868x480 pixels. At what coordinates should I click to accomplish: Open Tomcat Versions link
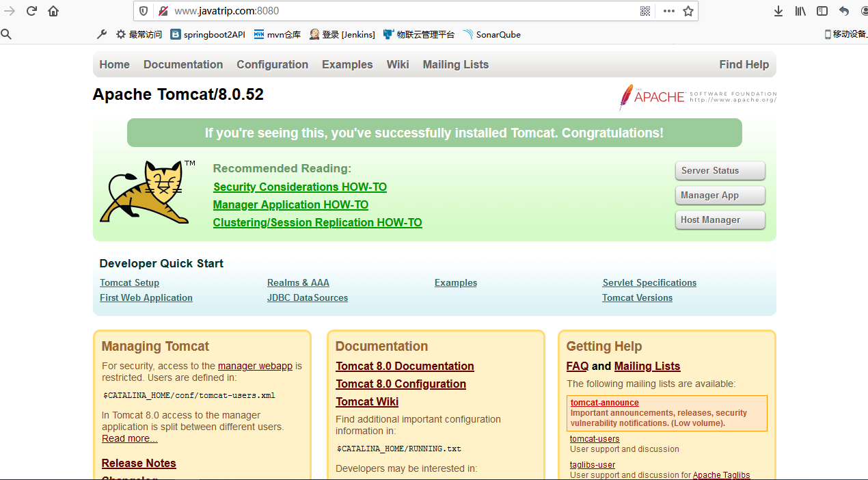click(x=637, y=297)
